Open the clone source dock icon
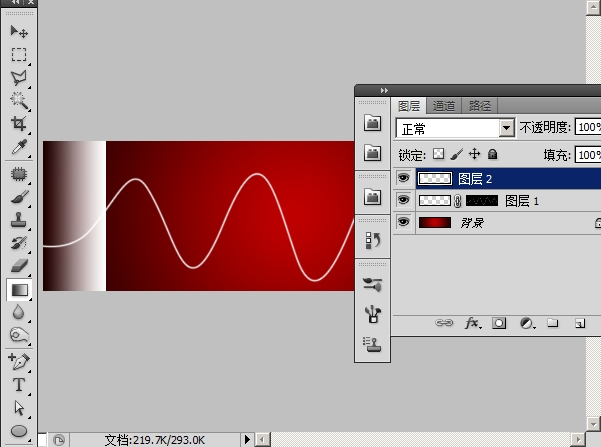Screen dimensions: 601x447 (x=372, y=344)
